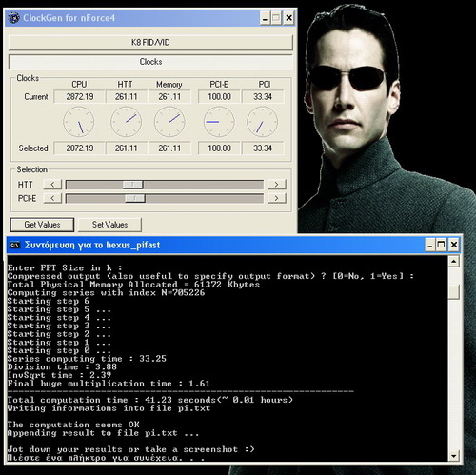476x475 pixels.
Task: Click the HTT clock dial gauge
Action: pyautogui.click(x=127, y=122)
